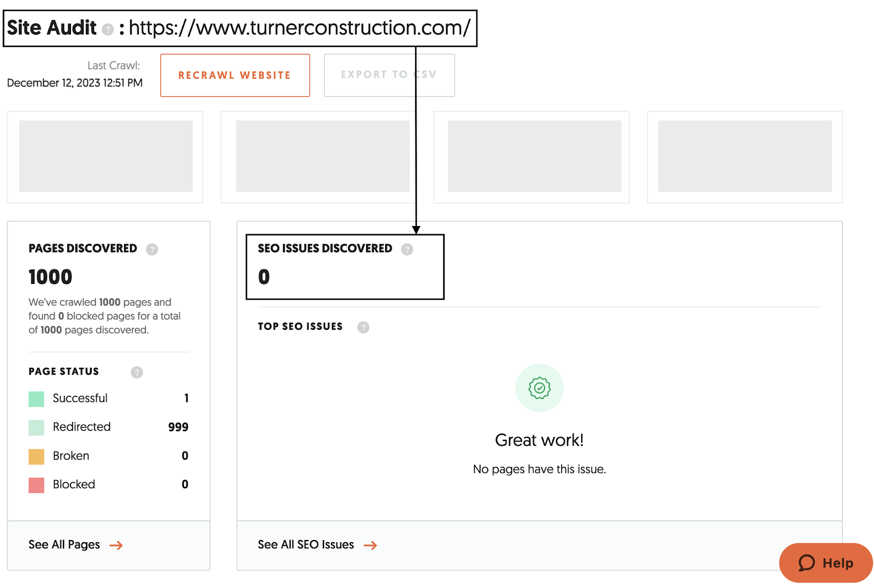The width and height of the screenshot is (874, 588).
Task: Click the Redirected status pale green swatch
Action: tap(37, 427)
